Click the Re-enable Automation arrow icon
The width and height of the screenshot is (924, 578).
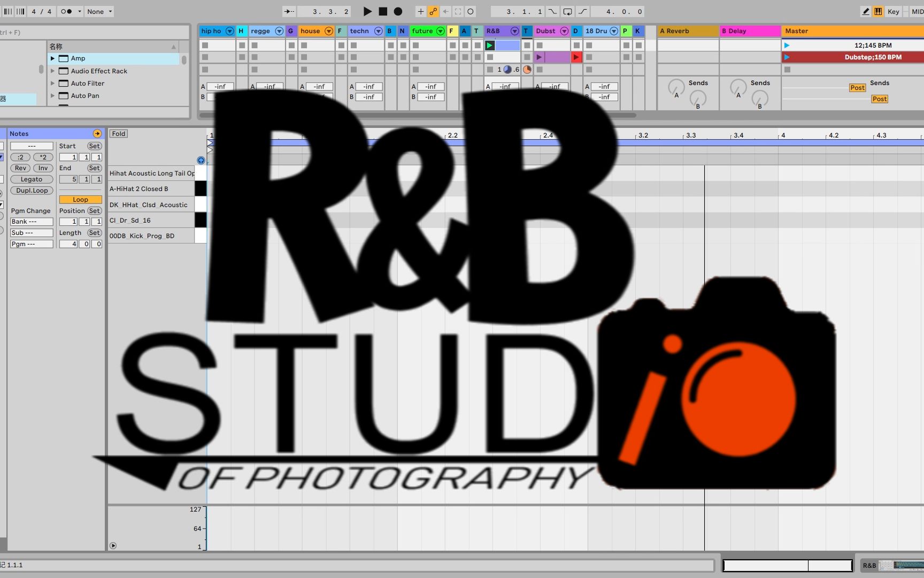tap(445, 11)
